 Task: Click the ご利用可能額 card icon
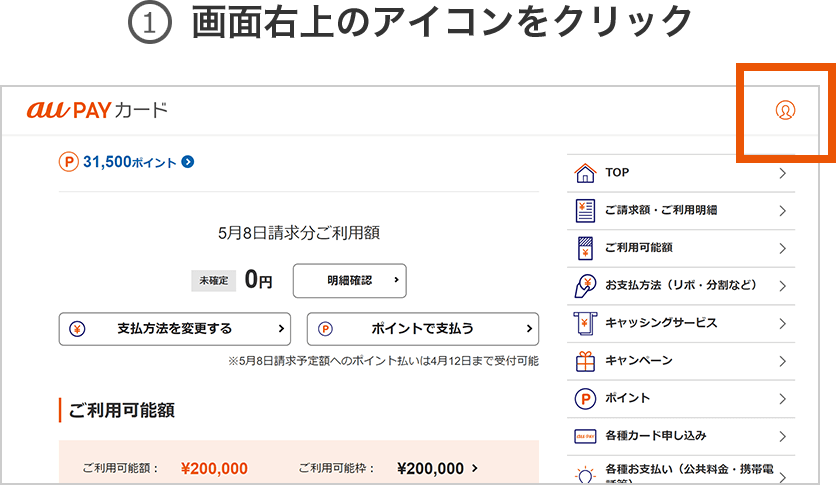pos(585,248)
